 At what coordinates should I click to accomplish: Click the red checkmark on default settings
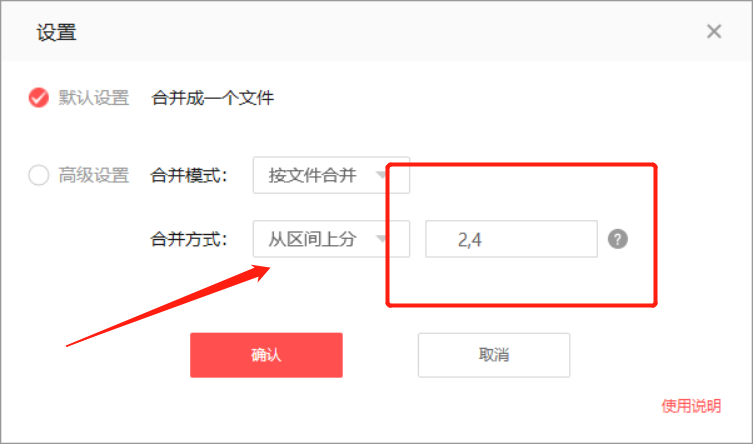click(38, 98)
